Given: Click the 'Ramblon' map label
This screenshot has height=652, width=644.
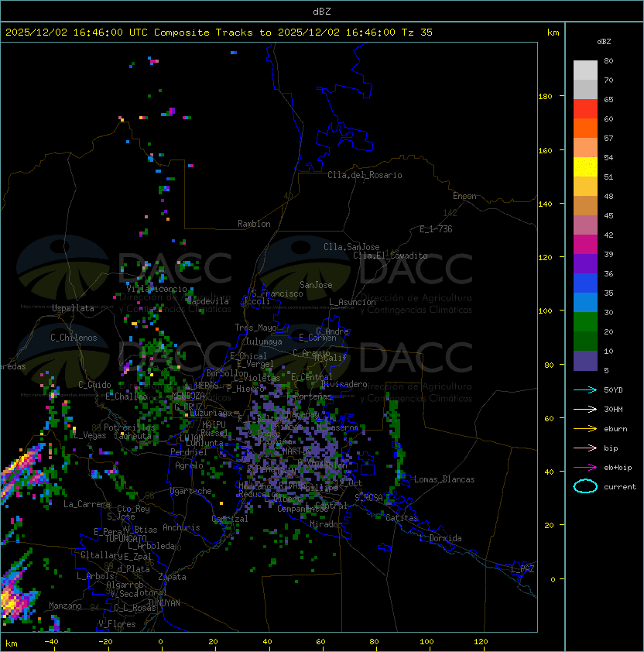Looking at the screenshot, I should [x=254, y=224].
